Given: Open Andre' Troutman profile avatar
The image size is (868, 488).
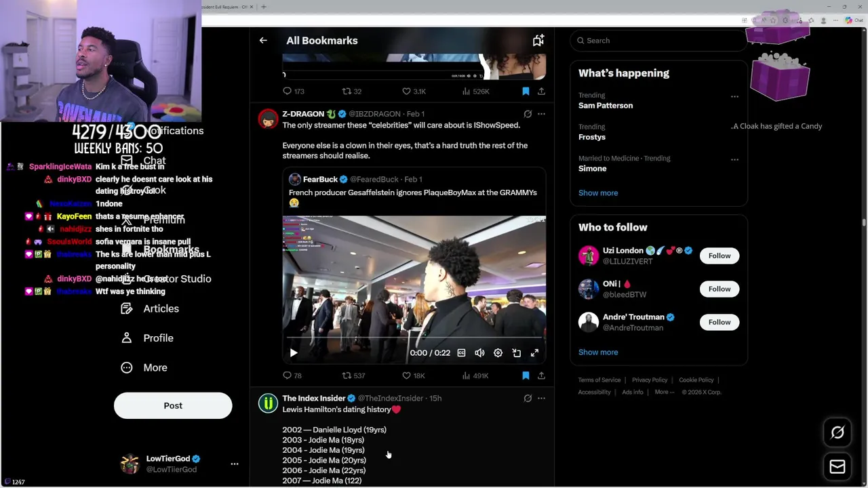Looking at the screenshot, I should [589, 323].
